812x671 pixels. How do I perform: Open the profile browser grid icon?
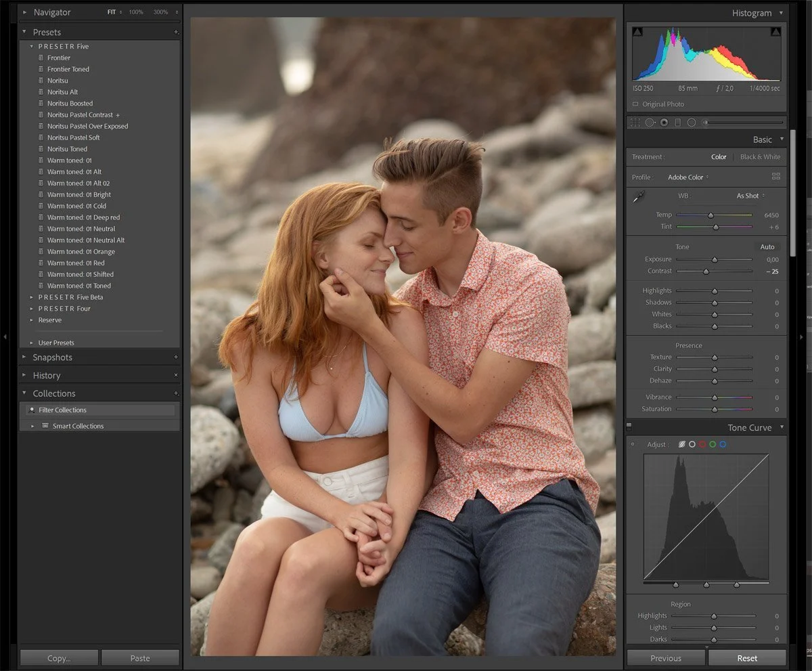[775, 176]
